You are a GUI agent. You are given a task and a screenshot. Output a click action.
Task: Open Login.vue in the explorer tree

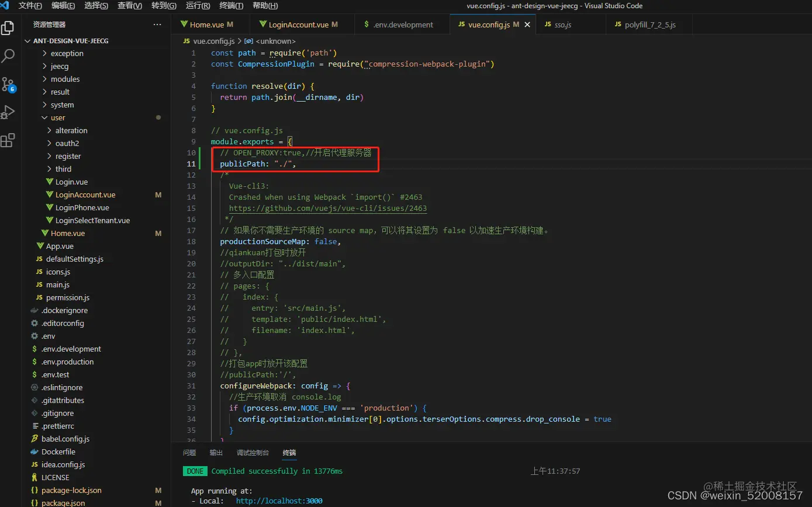click(x=71, y=182)
